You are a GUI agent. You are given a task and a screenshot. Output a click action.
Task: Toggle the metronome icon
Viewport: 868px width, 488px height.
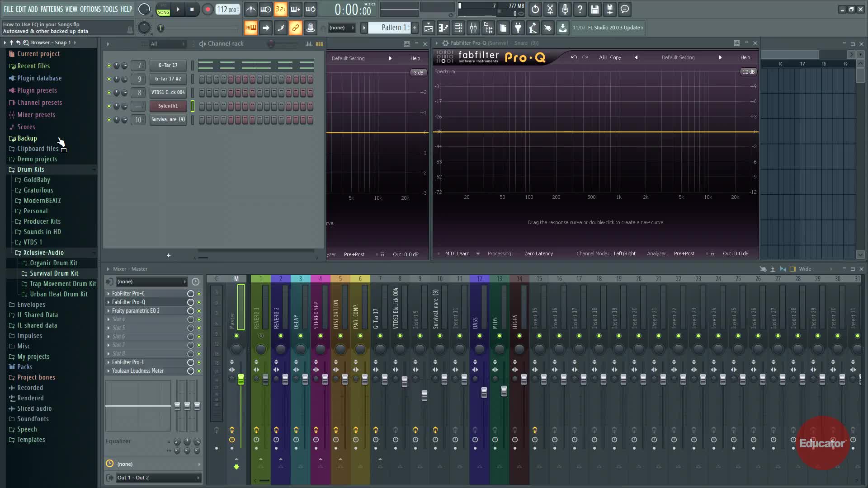pyautogui.click(x=250, y=9)
